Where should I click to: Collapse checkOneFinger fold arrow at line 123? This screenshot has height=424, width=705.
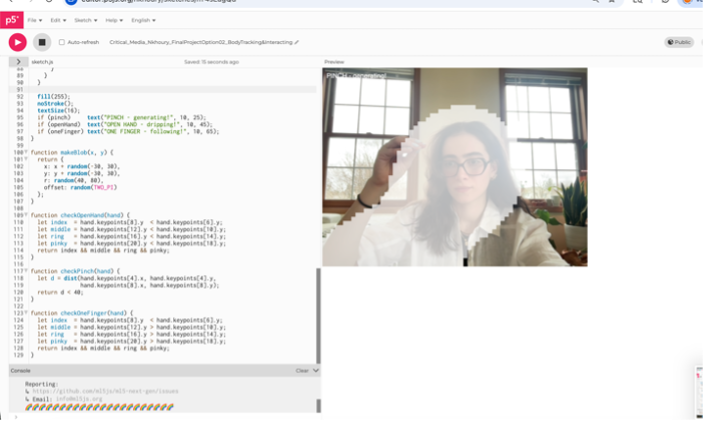click(x=26, y=313)
